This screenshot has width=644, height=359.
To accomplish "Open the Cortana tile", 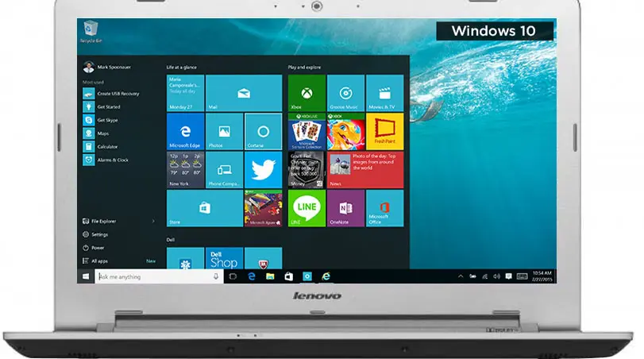I will coord(264,131).
